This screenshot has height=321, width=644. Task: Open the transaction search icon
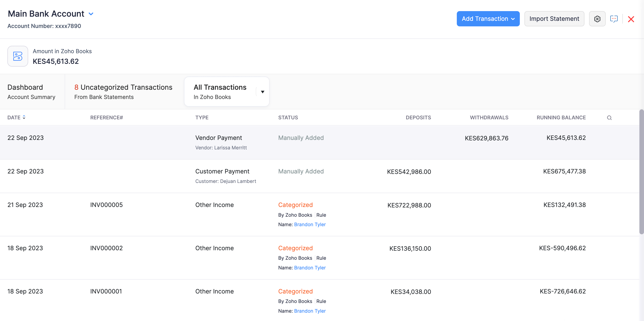tap(609, 117)
